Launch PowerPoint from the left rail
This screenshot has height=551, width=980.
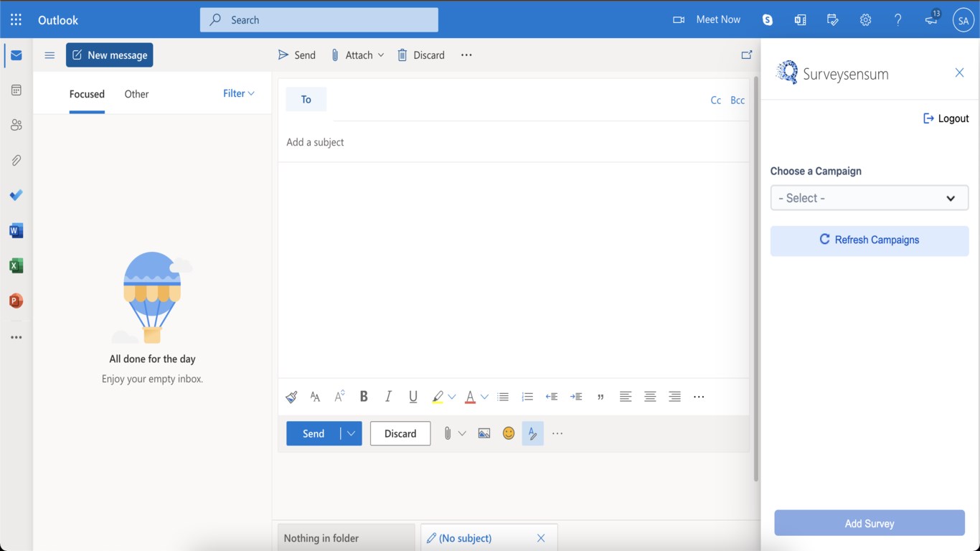pyautogui.click(x=16, y=301)
